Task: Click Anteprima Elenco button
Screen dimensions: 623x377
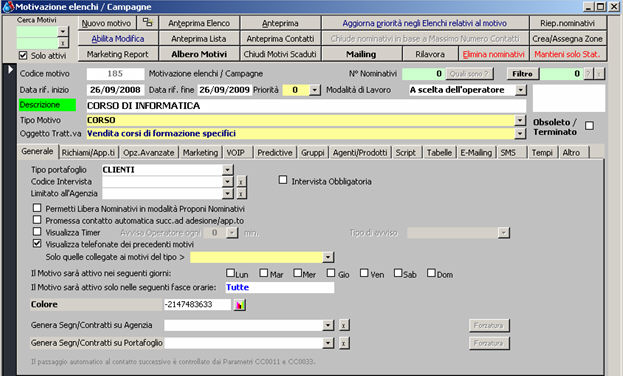Action: pyautogui.click(x=199, y=23)
